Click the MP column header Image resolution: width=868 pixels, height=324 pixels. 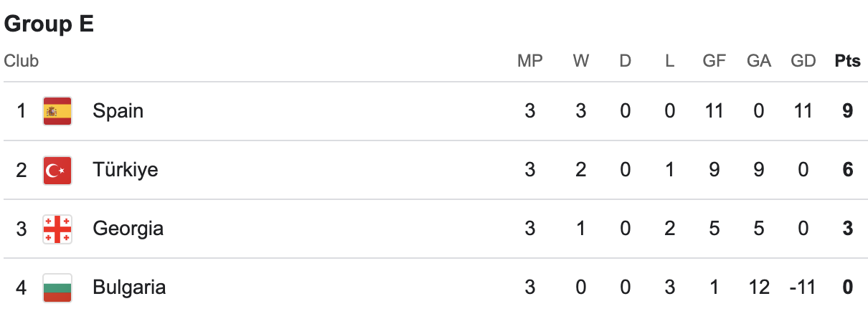pyautogui.click(x=530, y=61)
